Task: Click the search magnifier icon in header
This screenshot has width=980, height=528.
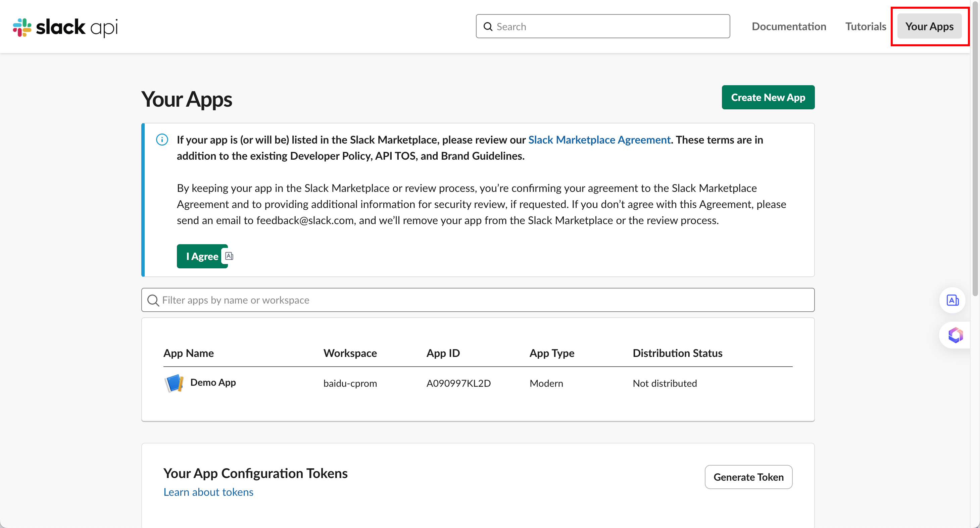Action: tap(488, 27)
